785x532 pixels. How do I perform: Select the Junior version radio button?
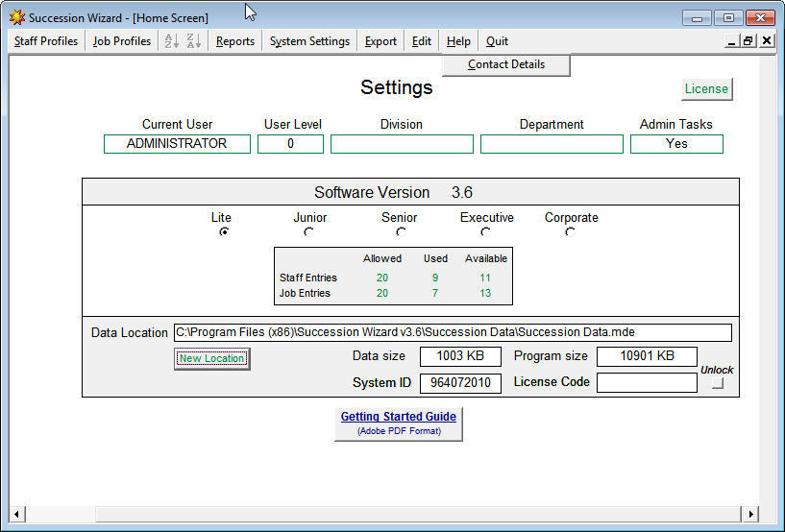(x=308, y=231)
